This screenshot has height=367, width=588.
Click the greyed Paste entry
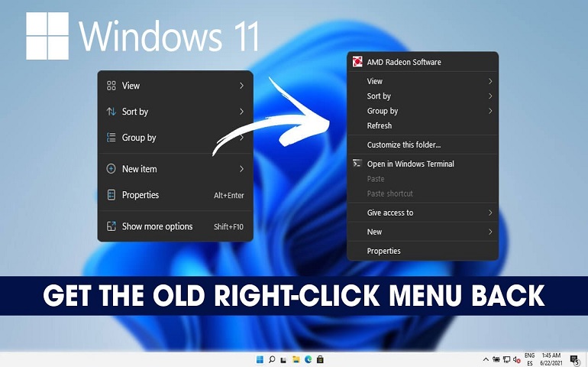pos(422,179)
